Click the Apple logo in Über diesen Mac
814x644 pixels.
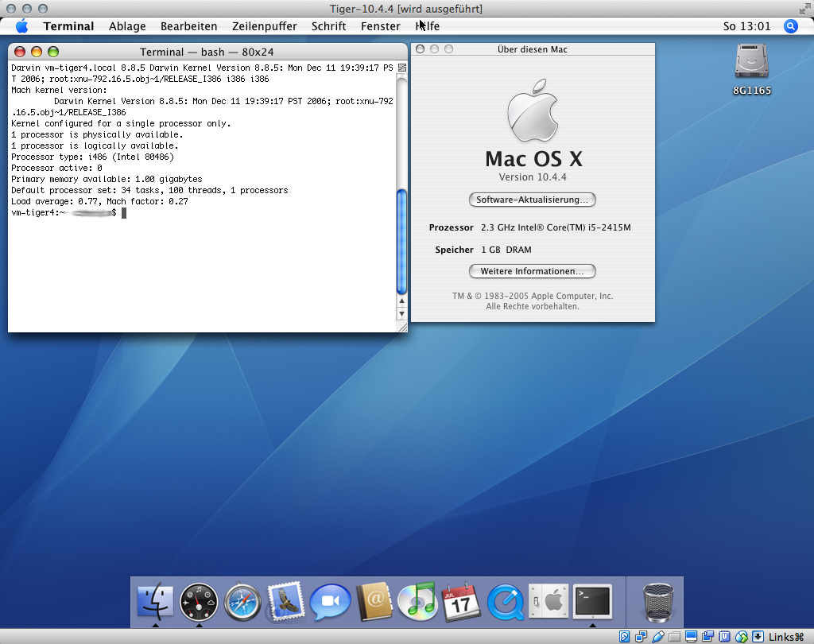click(x=533, y=110)
